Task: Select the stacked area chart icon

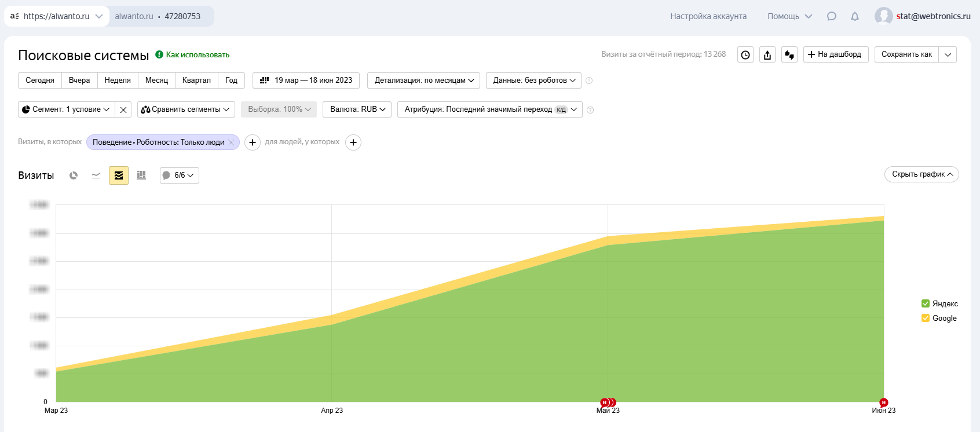Action: 119,175
